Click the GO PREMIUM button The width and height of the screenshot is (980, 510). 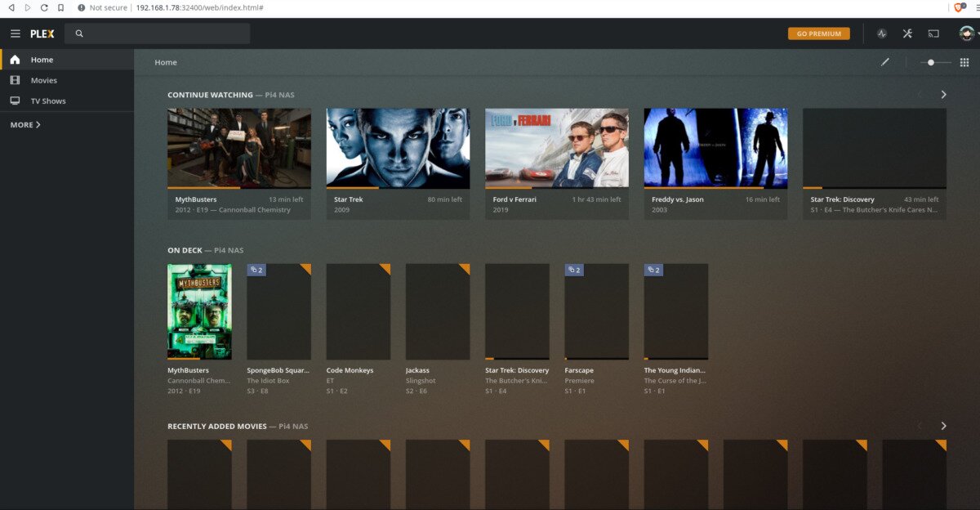pyautogui.click(x=818, y=34)
